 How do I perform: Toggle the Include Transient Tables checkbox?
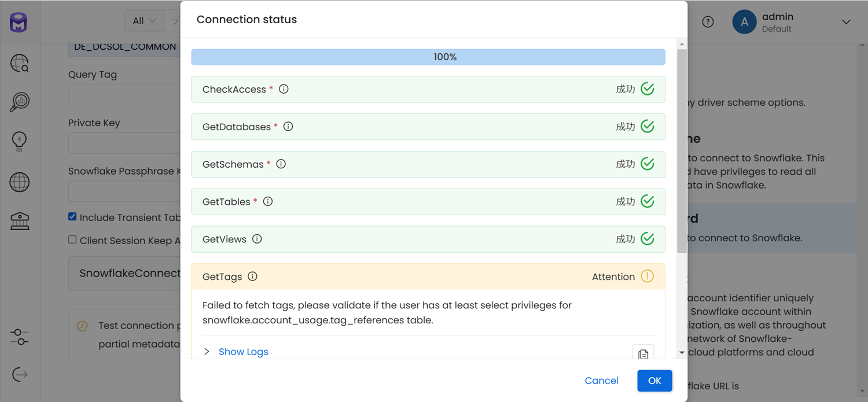pyautogui.click(x=72, y=217)
